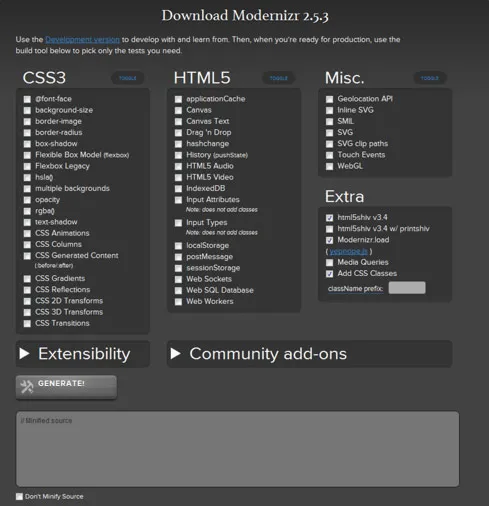Image resolution: width=489 pixels, height=506 pixels.
Task: Enable History (pushState) test
Action: click(178, 155)
